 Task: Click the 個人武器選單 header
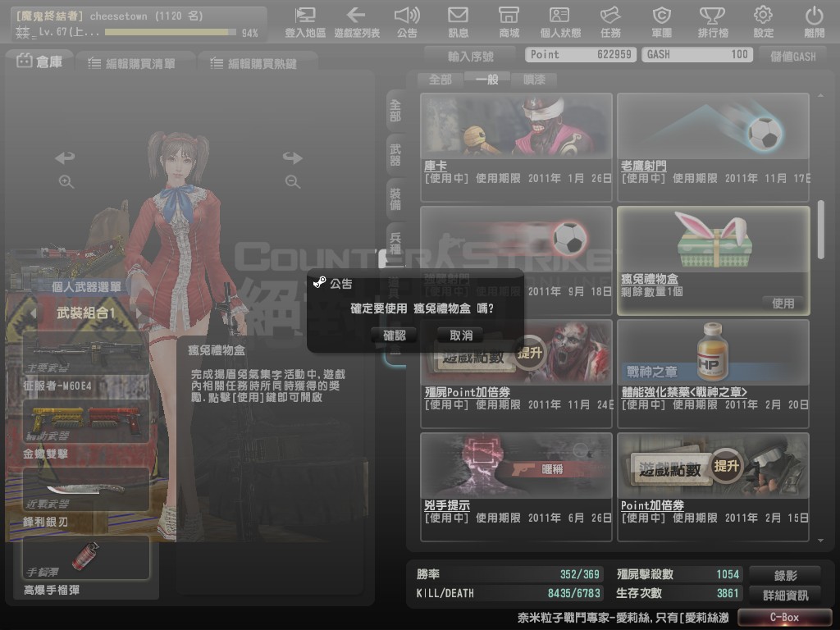tap(85, 287)
